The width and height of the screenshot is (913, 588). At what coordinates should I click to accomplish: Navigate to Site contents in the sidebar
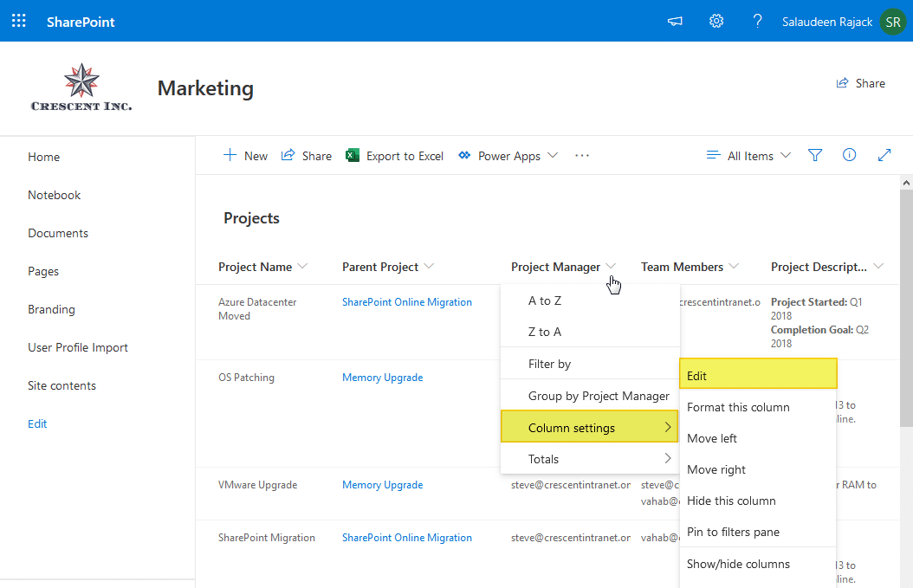tap(62, 385)
